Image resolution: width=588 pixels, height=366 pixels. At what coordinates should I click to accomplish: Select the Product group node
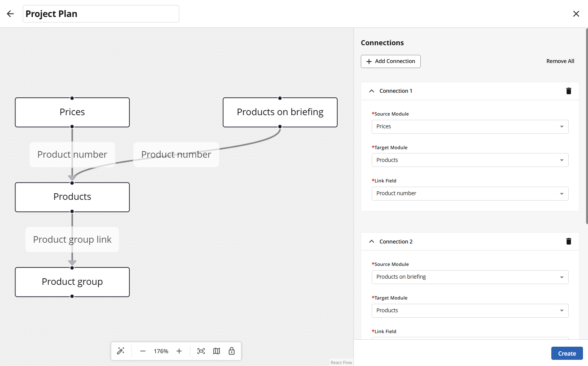coord(72,282)
